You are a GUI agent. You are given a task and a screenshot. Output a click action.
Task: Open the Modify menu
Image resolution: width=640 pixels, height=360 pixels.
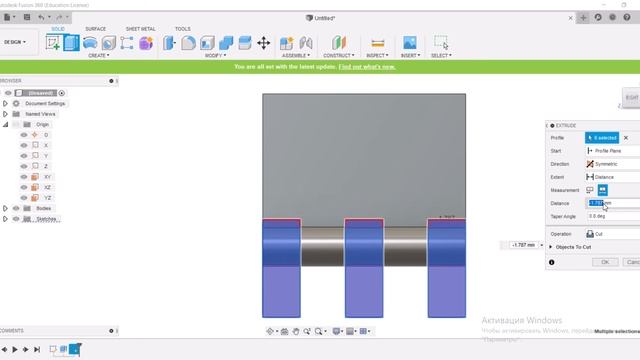click(216, 55)
